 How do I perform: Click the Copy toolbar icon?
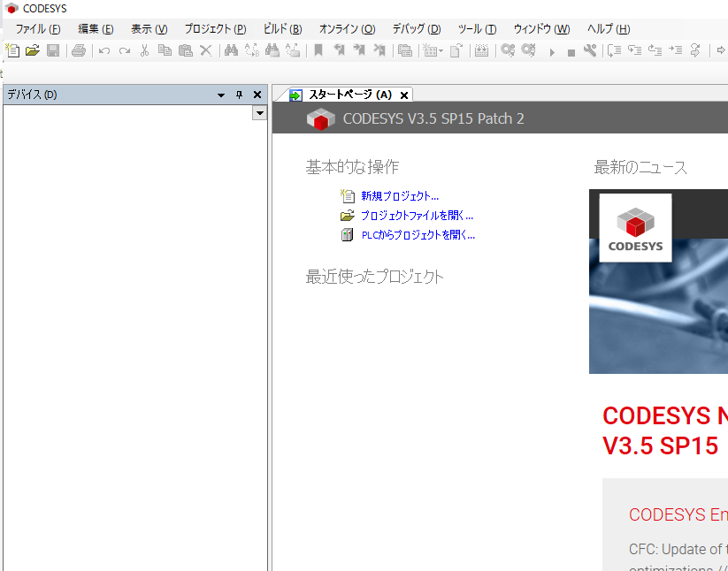point(165,50)
